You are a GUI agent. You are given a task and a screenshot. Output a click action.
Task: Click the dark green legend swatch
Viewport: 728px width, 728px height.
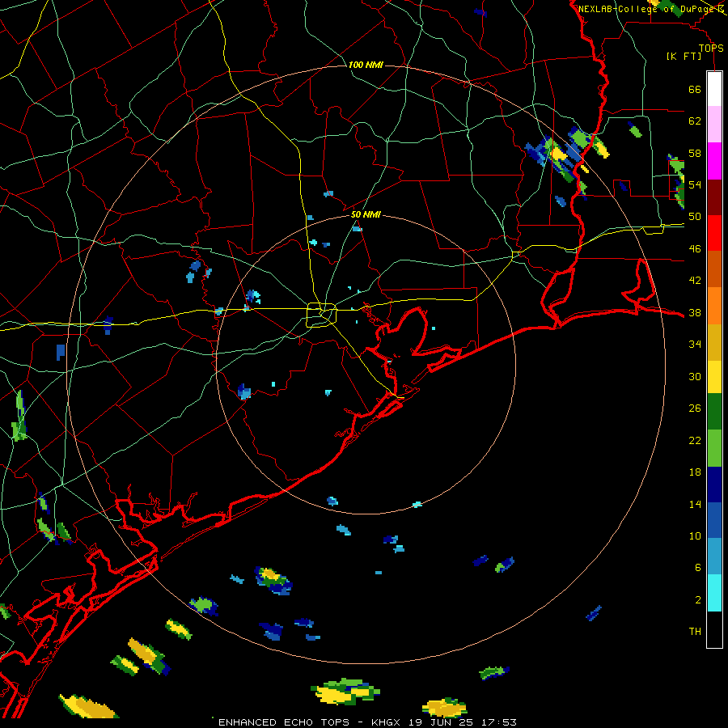click(714, 412)
